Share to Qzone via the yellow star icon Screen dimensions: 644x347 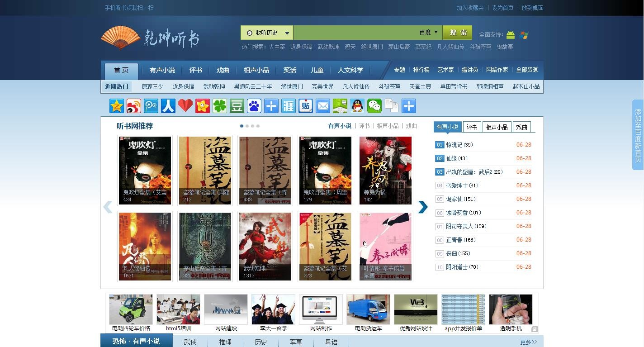click(117, 106)
